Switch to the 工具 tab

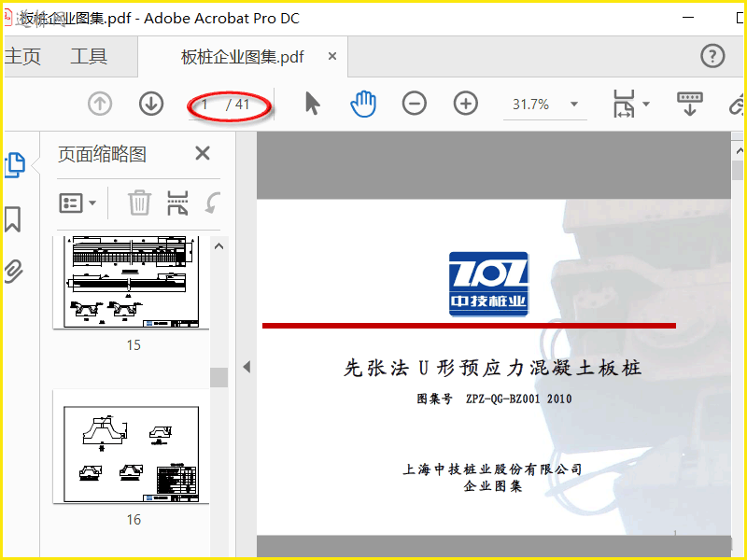click(89, 56)
